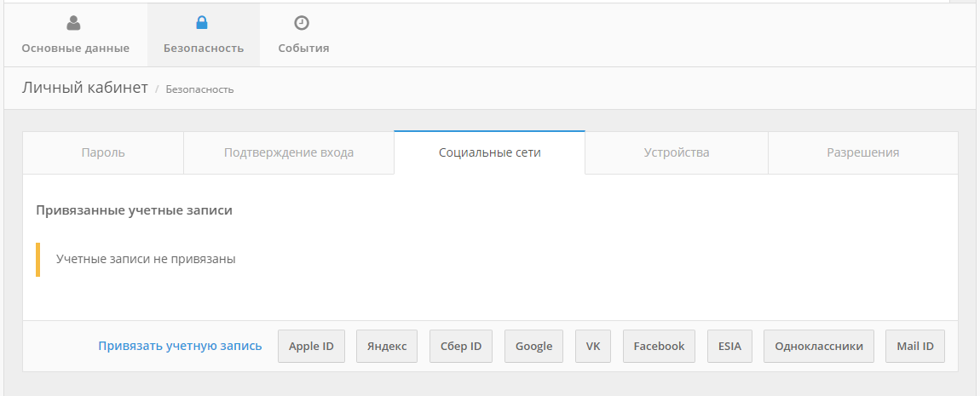
Task: Click the person icon above Основные данные
Action: [74, 24]
